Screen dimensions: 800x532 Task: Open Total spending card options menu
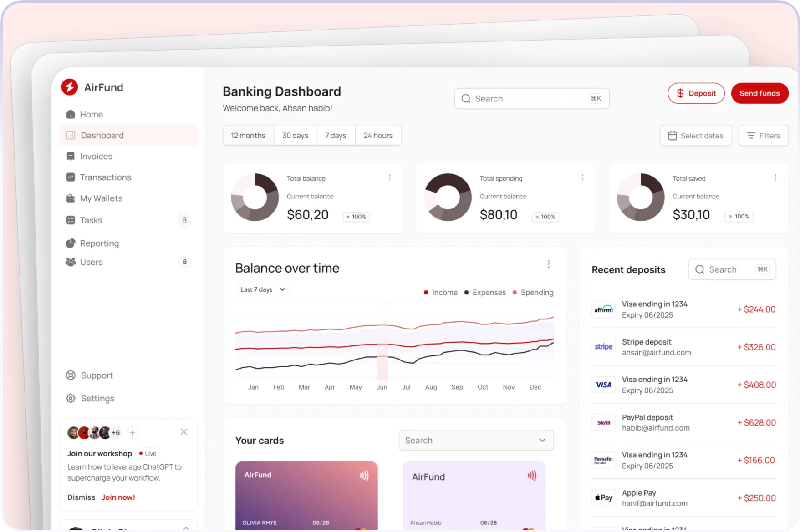(x=582, y=177)
